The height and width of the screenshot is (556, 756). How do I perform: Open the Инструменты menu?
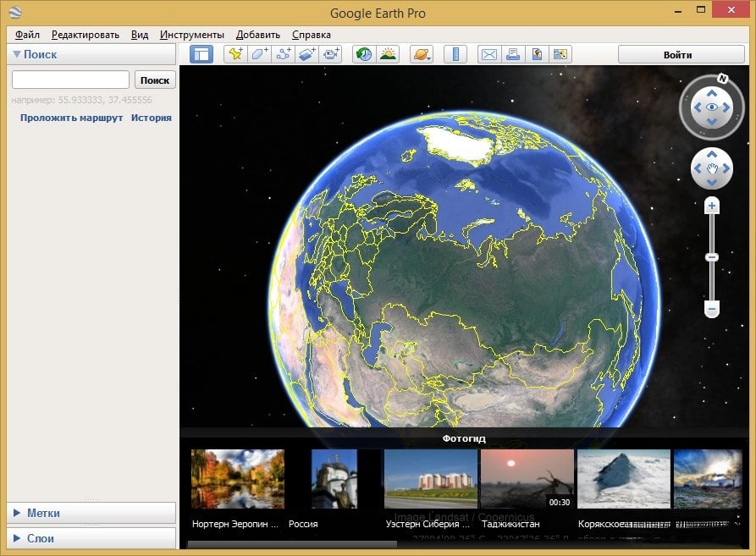point(192,35)
